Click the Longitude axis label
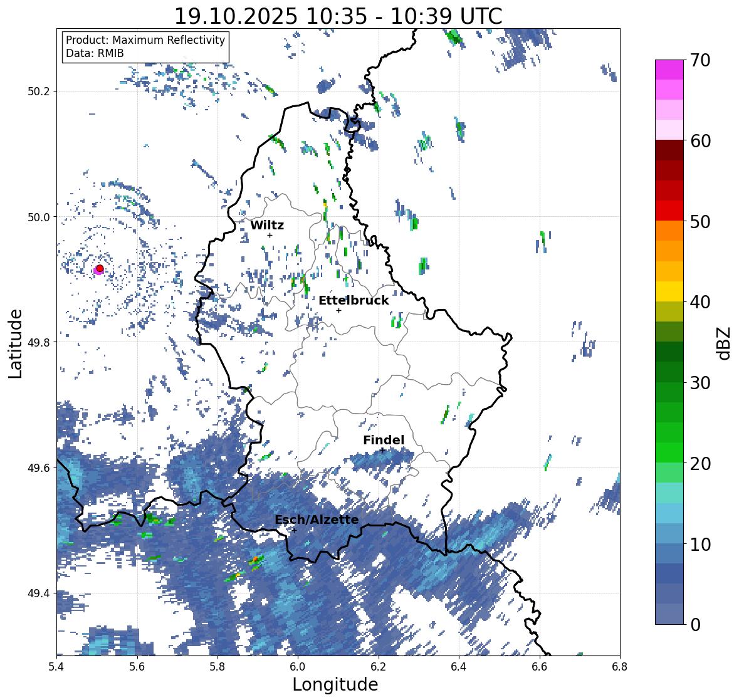This screenshot has width=739, height=700. (x=335, y=684)
